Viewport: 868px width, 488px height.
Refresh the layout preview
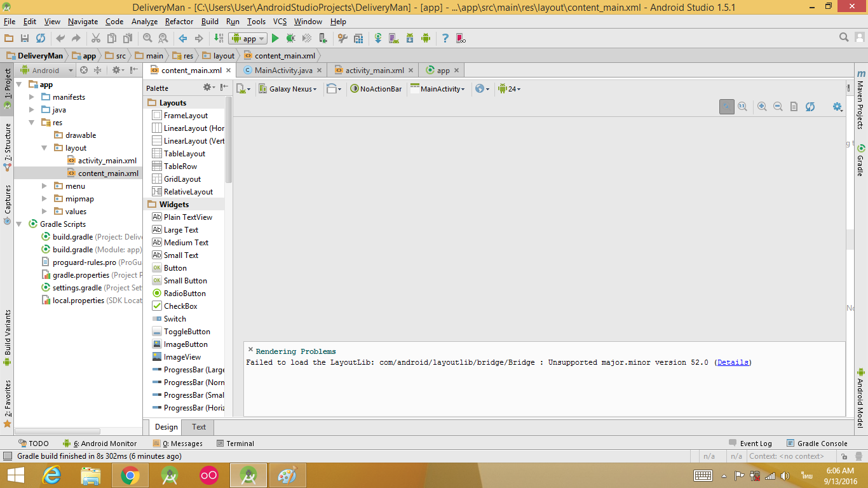point(810,107)
